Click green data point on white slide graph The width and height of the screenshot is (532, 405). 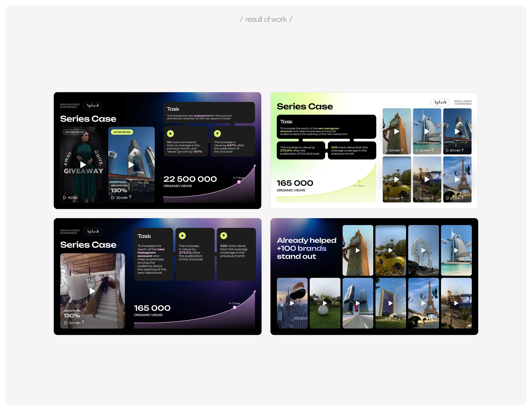[x=359, y=181]
